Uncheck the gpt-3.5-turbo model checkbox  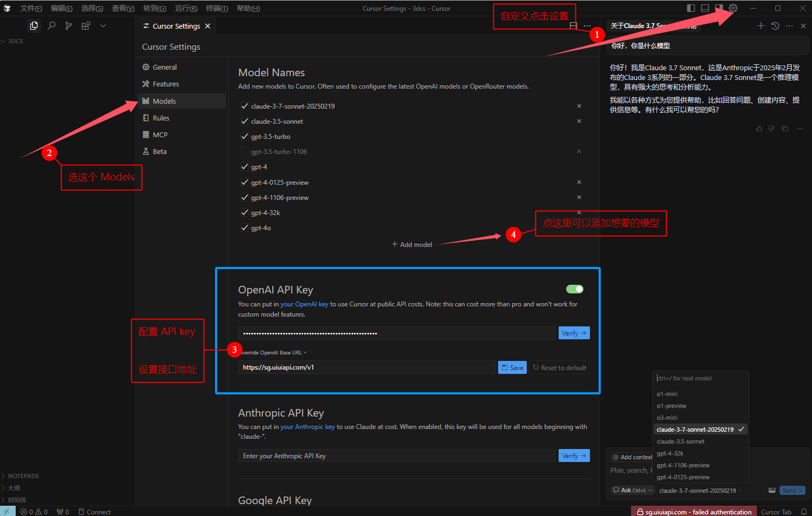245,136
